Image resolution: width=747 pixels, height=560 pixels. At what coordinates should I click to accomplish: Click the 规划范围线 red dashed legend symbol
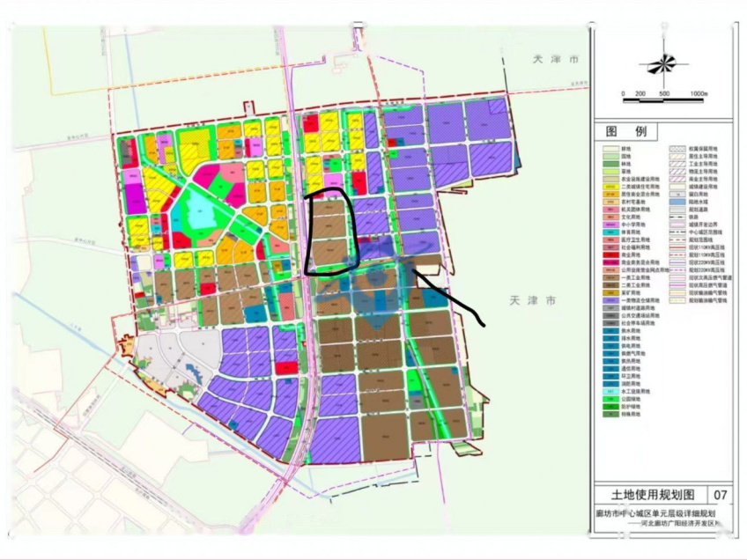click(x=677, y=240)
